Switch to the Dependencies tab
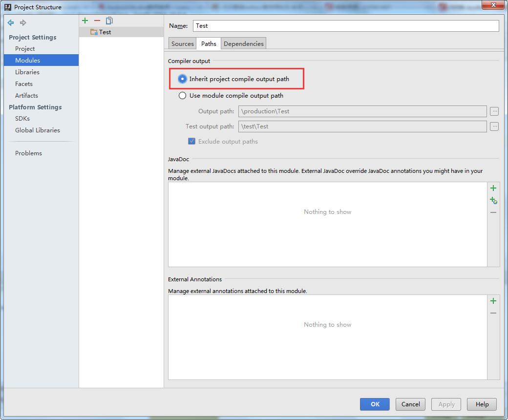Screen dimensions: 508x420 coord(243,43)
